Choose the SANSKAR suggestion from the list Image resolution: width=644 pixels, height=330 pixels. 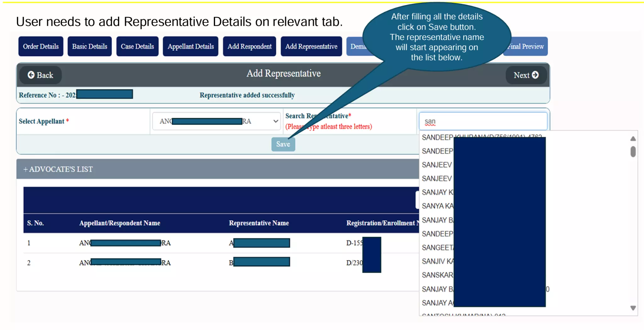438,275
